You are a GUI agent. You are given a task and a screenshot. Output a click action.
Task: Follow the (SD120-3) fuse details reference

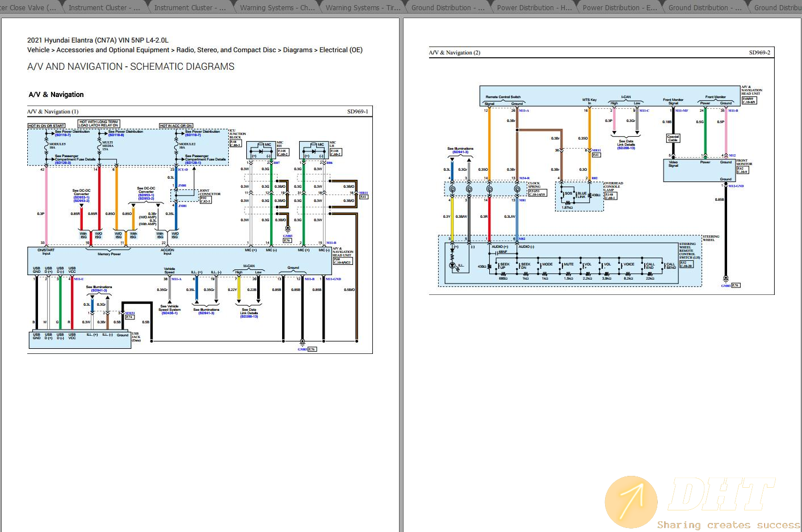(63, 163)
